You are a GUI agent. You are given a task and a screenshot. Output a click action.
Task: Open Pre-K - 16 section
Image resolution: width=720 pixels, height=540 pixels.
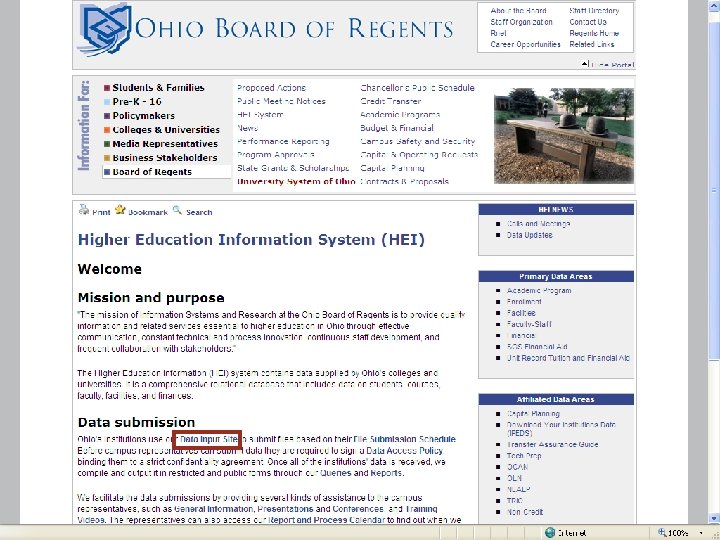point(137,102)
